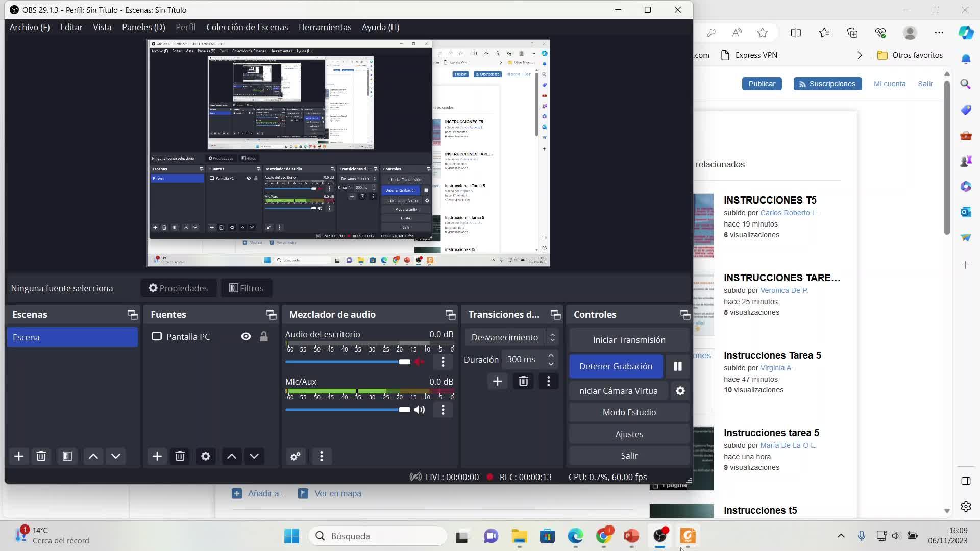Move source down with arrow icon

254,456
